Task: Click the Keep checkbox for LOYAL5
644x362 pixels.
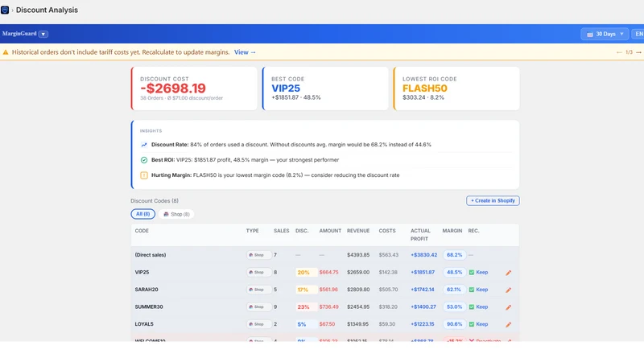Action: tap(472, 324)
